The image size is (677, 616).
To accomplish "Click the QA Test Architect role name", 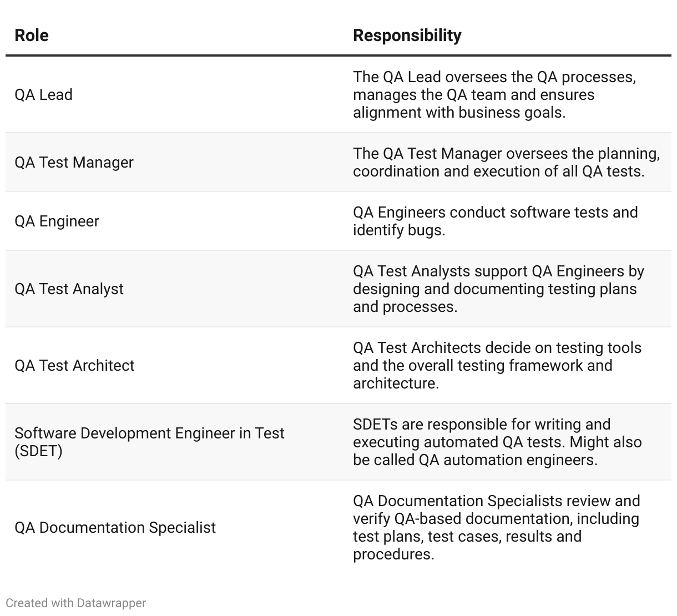I will tap(74, 366).
